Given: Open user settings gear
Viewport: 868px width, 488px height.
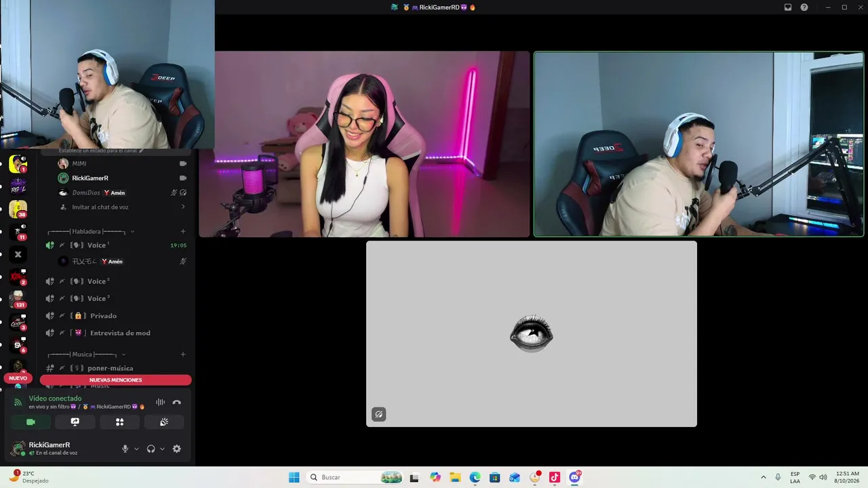Looking at the screenshot, I should 177,449.
